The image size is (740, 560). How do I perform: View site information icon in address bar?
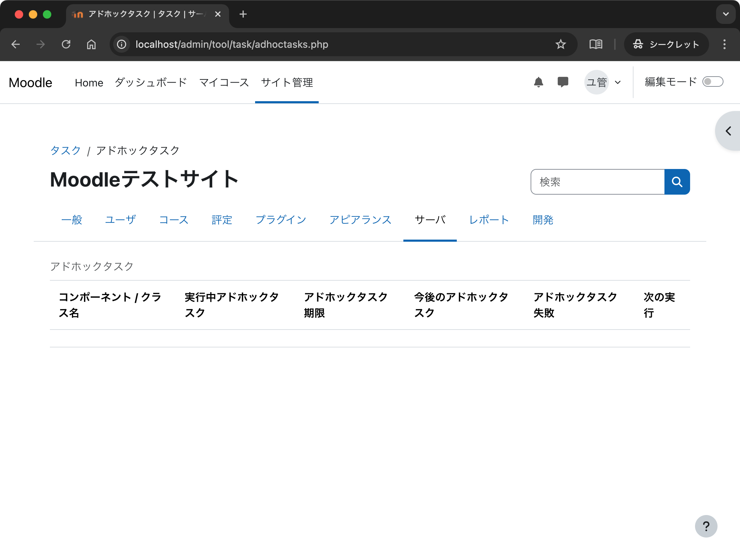click(122, 44)
